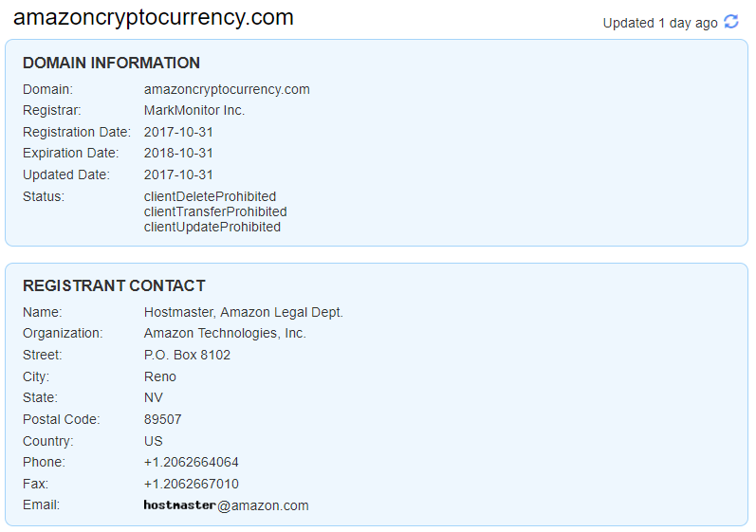The image size is (756, 532).
Task: Click the clientDeleteProhibited status
Action: [210, 196]
